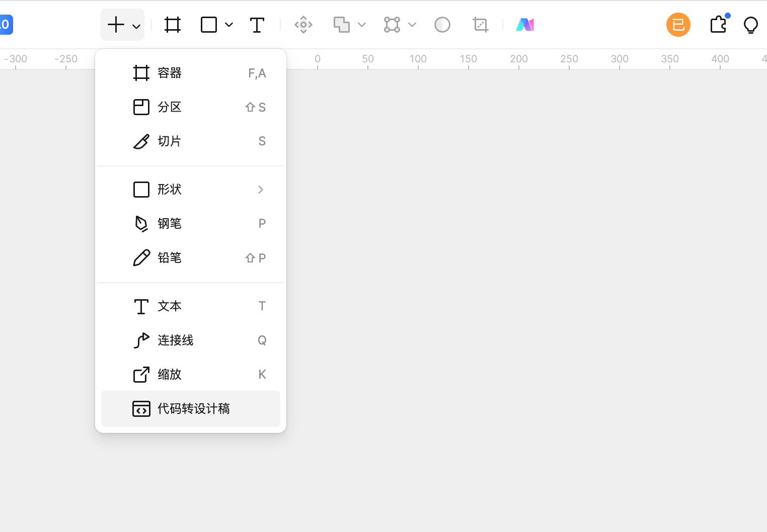This screenshot has height=532, width=767.
Task: Click 代码转设计稿 menu entry
Action: tap(191, 409)
